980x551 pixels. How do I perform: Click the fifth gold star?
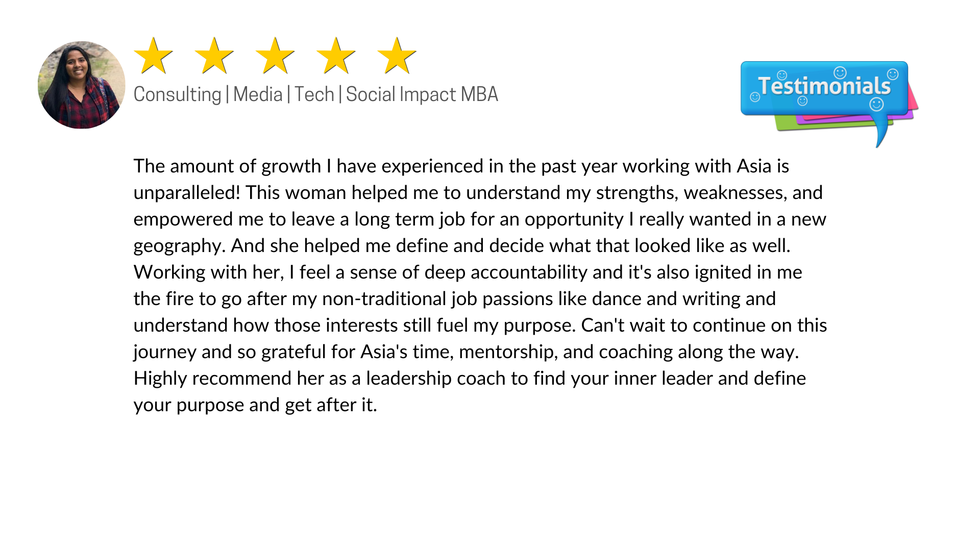(397, 56)
